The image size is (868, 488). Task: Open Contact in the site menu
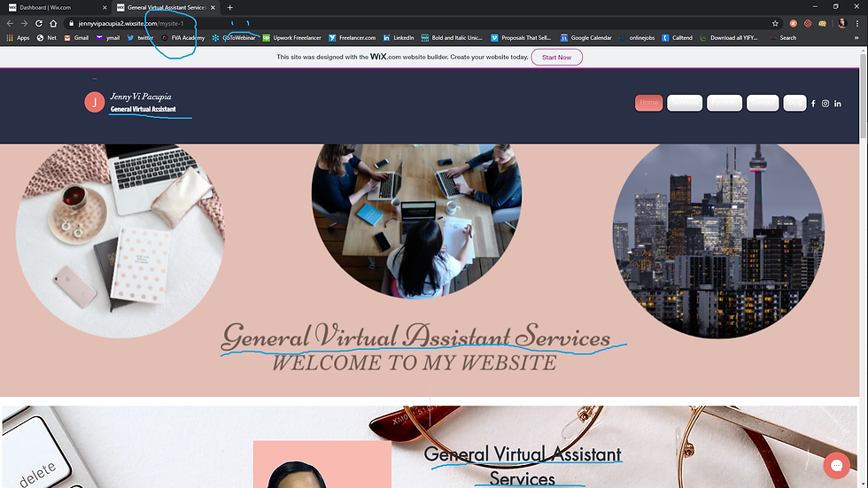763,103
